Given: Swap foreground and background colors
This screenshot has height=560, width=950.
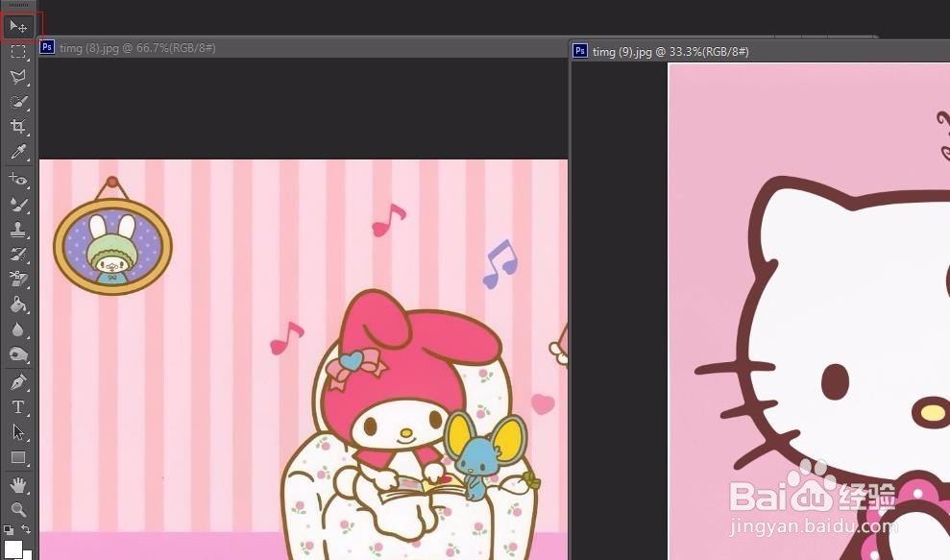Looking at the screenshot, I should [x=26, y=529].
